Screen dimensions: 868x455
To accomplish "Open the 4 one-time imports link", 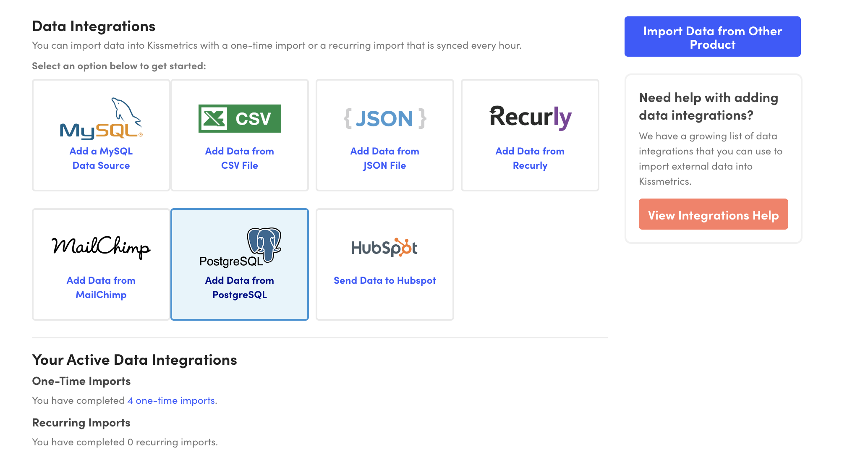I will pyautogui.click(x=172, y=400).
